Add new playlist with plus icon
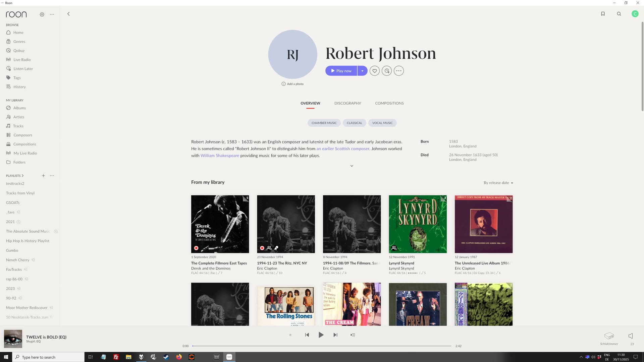 (43, 176)
